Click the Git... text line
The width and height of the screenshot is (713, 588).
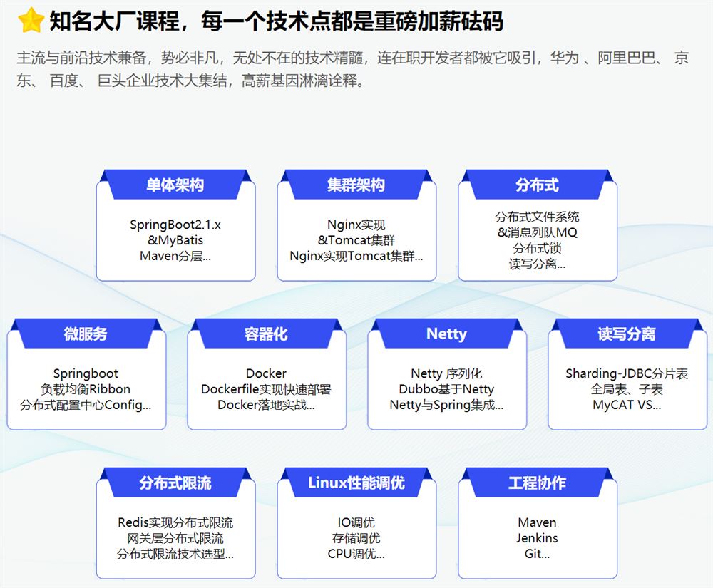pyautogui.click(x=537, y=554)
